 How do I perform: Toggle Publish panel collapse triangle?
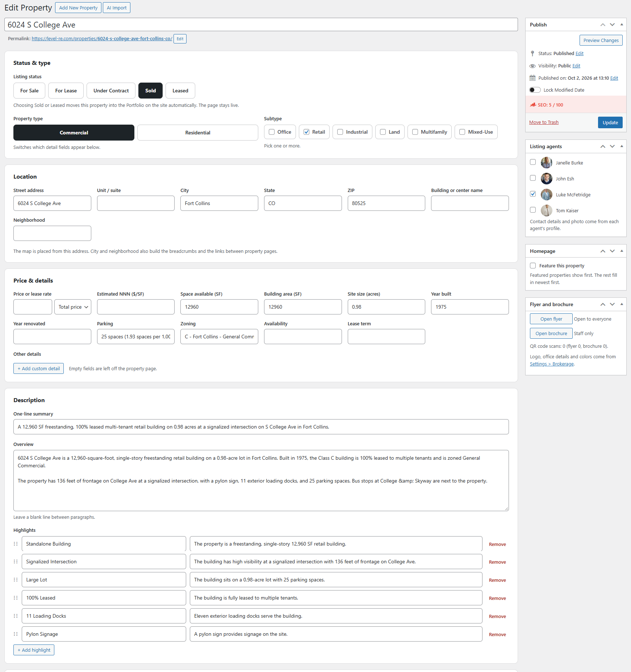click(622, 25)
